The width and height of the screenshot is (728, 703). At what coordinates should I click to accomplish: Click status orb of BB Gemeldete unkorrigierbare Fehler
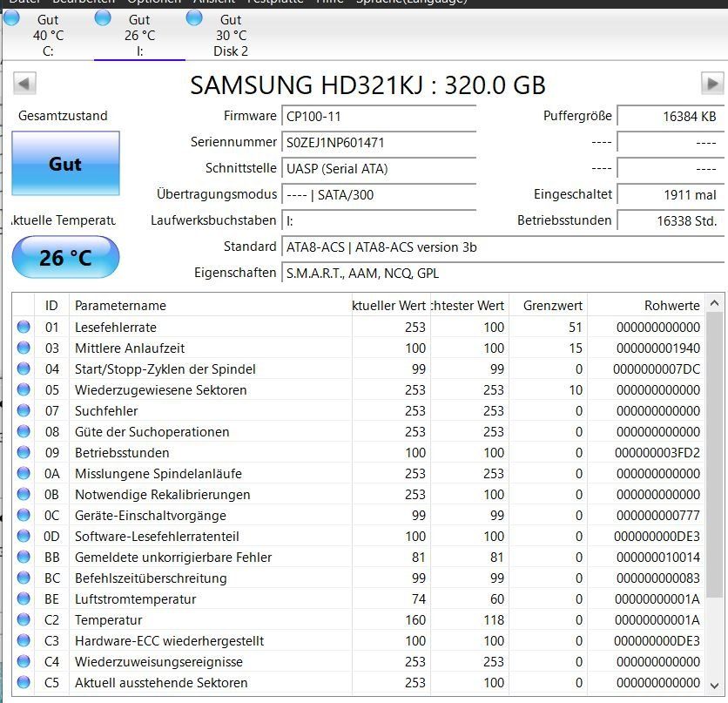pyautogui.click(x=24, y=557)
